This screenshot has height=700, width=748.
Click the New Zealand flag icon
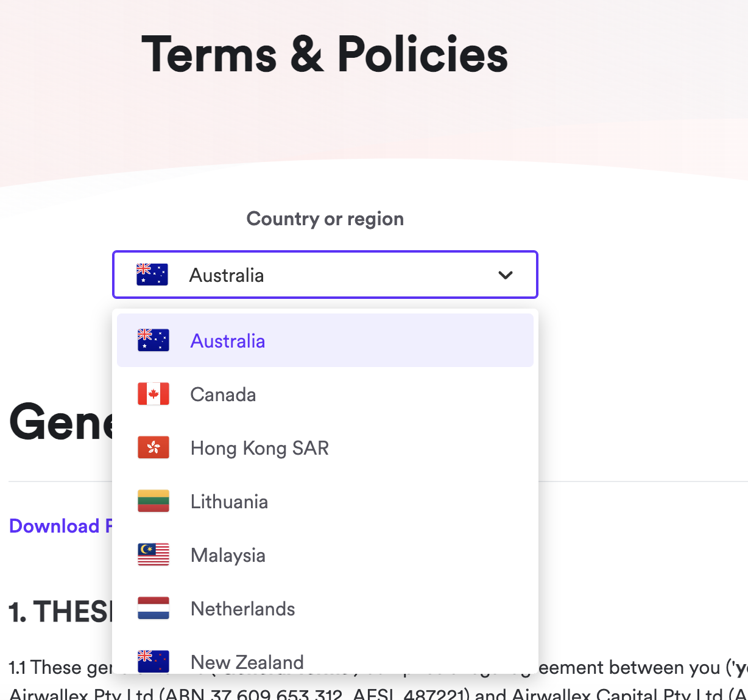click(x=153, y=661)
